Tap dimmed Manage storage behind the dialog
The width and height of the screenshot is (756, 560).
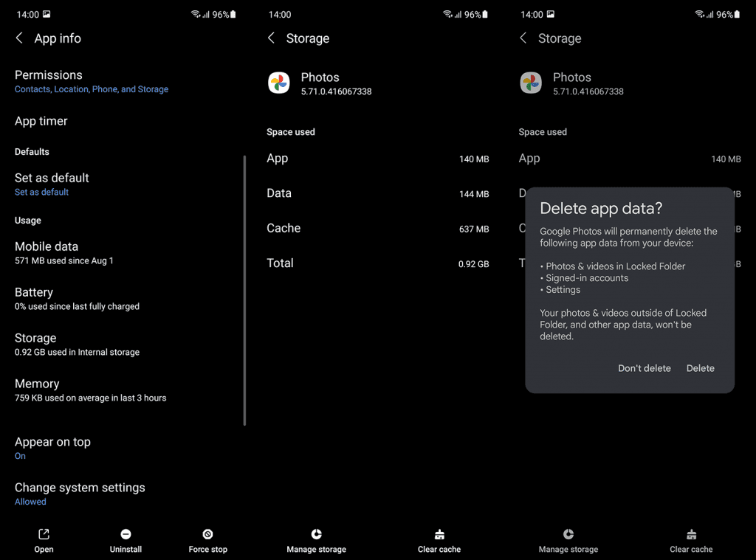(568, 541)
